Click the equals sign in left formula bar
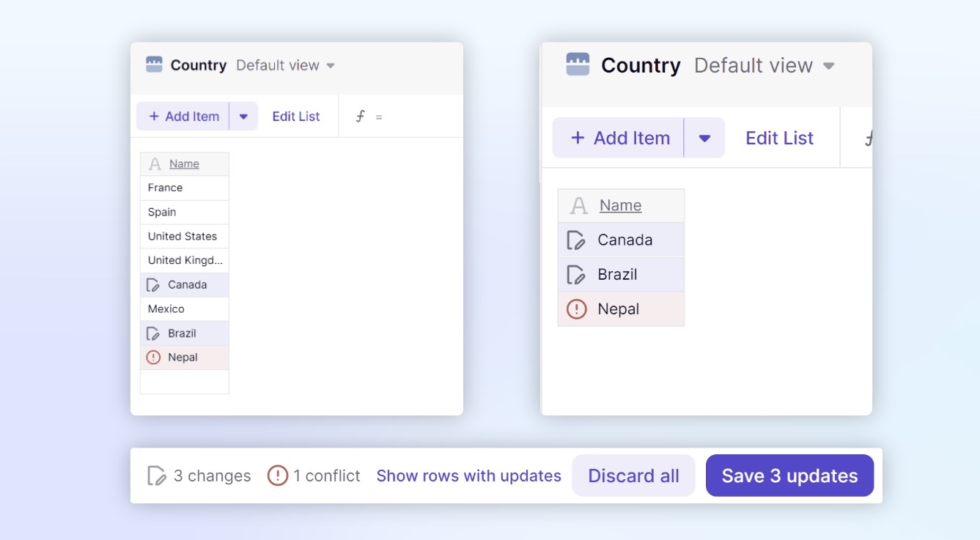 click(379, 116)
